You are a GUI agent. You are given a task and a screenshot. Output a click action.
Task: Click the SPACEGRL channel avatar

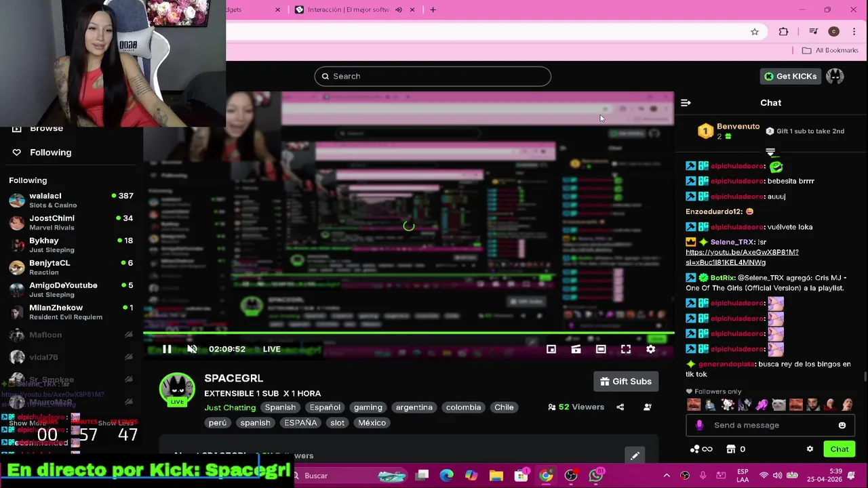[177, 388]
